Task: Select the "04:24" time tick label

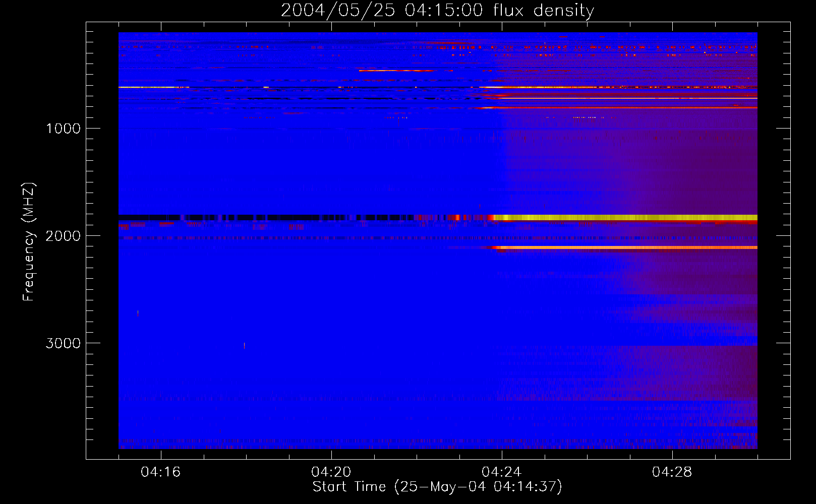Action: pyautogui.click(x=502, y=472)
